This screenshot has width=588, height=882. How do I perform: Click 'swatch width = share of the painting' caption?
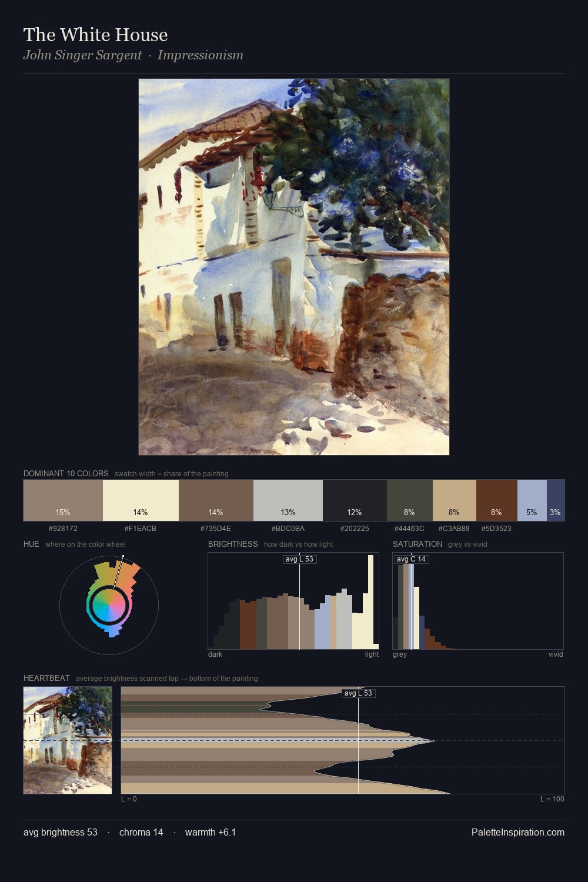pos(172,474)
